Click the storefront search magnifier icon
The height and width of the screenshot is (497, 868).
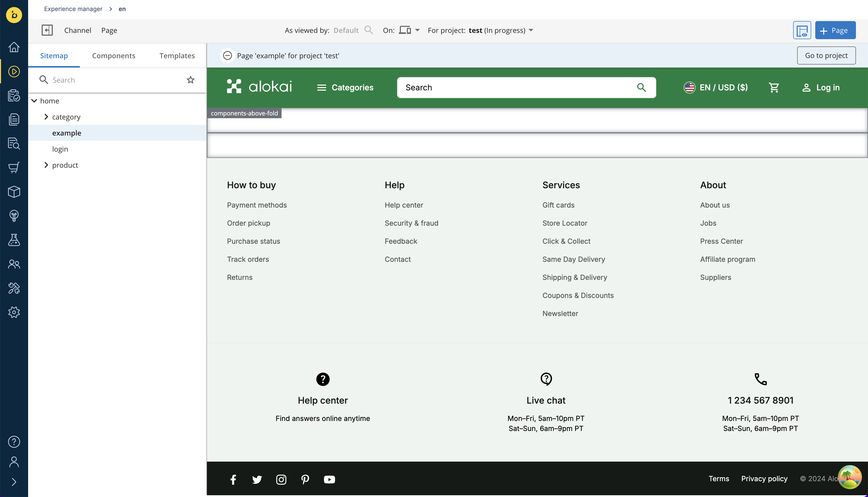[x=642, y=87]
